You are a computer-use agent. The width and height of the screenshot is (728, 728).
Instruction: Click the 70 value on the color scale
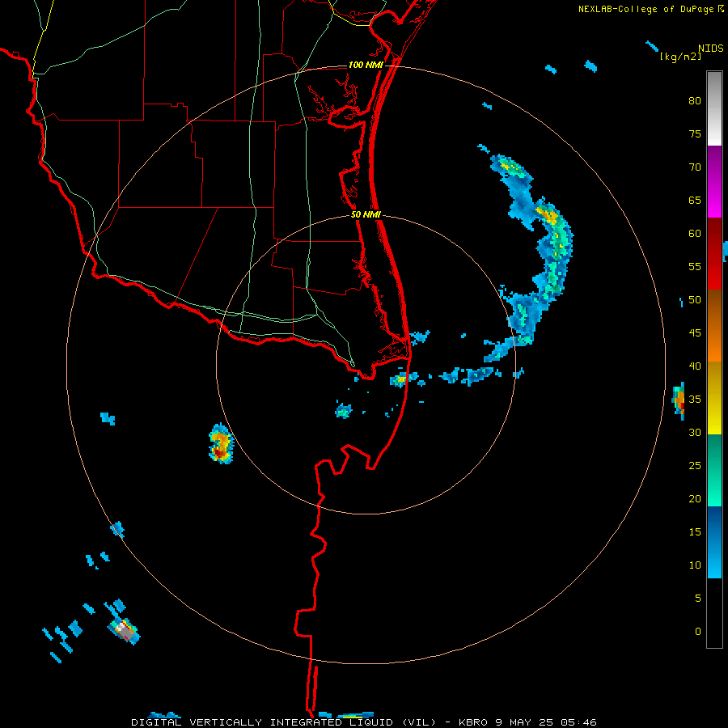coord(695,167)
